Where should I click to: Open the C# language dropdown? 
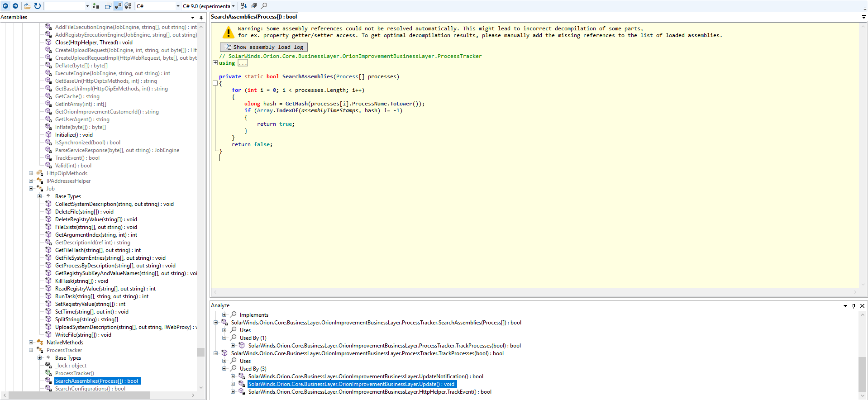pos(158,6)
